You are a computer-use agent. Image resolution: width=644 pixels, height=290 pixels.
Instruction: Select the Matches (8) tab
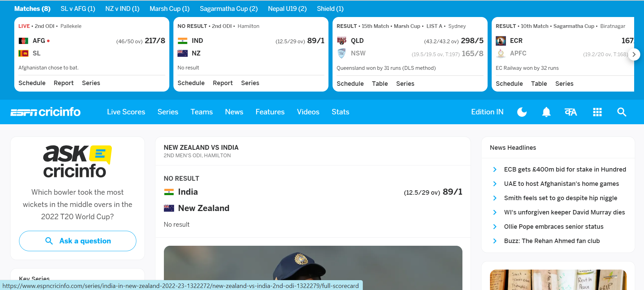(x=32, y=9)
